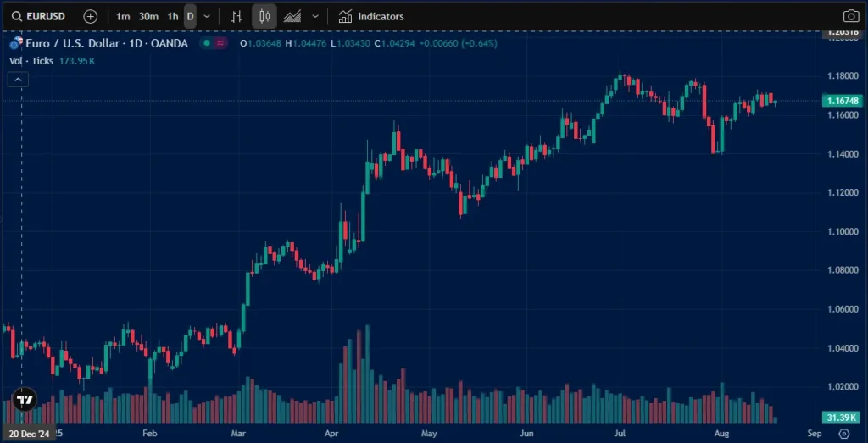
Task: Open the Indicators panel
Action: [x=371, y=16]
